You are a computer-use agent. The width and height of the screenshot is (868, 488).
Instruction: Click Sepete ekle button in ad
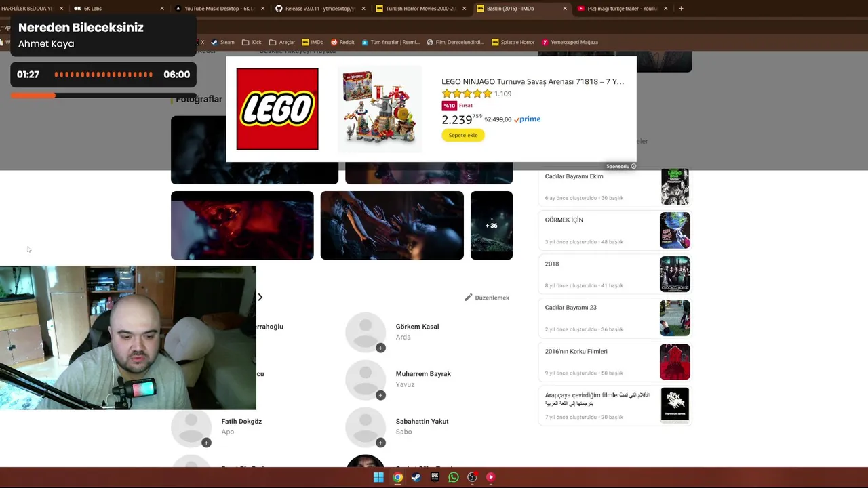[x=463, y=135]
